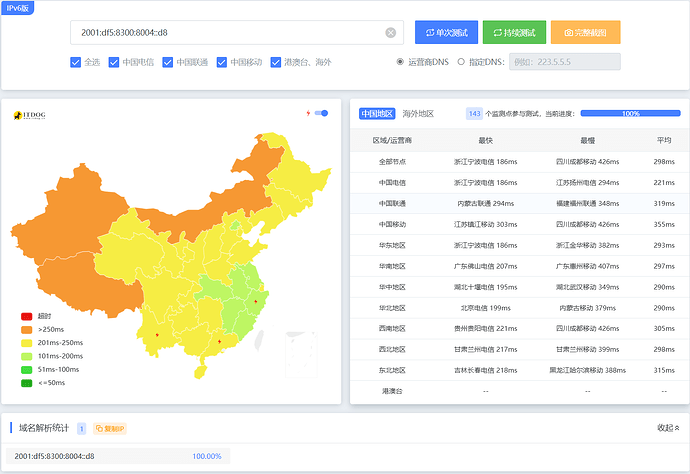
Task: Start the 持续测试 continuous test
Action: pos(514,32)
